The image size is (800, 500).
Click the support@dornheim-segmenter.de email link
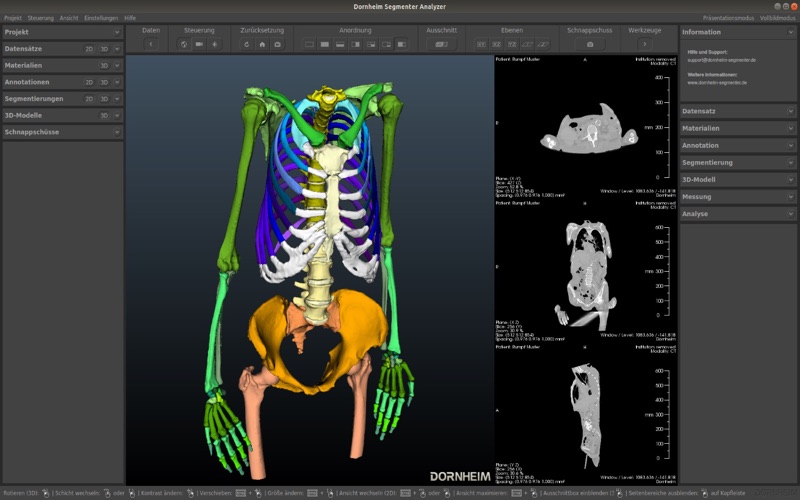(x=721, y=60)
